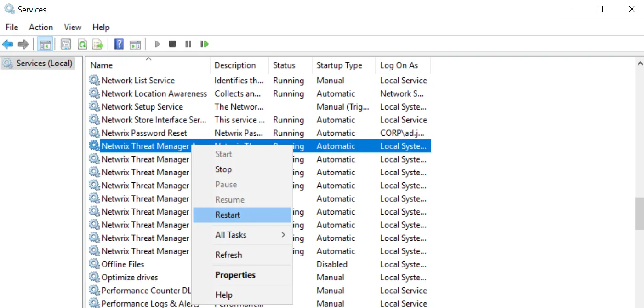644x308 pixels.
Task: Click the Export List toolbar icon
Action: (x=98, y=44)
